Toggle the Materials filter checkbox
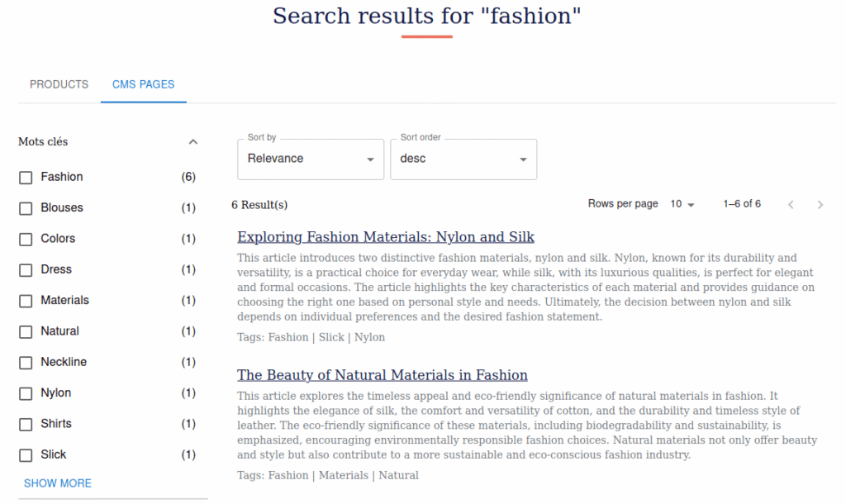Screen dimensions: 846x504 pyautogui.click(x=26, y=301)
